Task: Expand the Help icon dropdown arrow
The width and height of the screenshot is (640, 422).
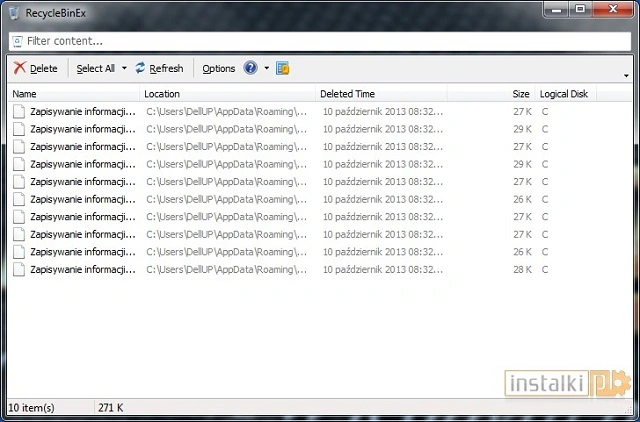Action: pos(266,69)
